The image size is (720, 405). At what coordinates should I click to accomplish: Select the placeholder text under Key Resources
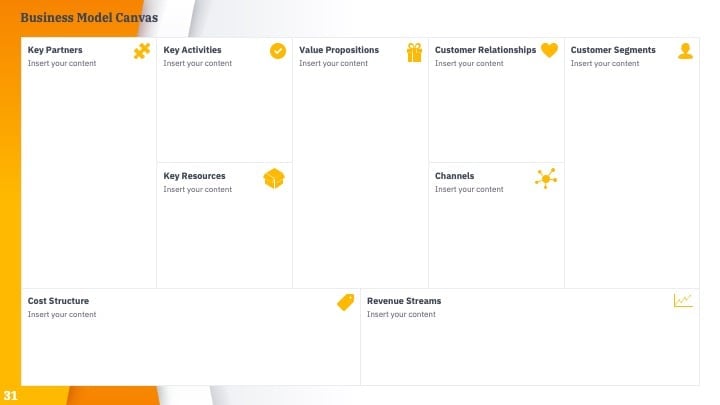click(197, 189)
